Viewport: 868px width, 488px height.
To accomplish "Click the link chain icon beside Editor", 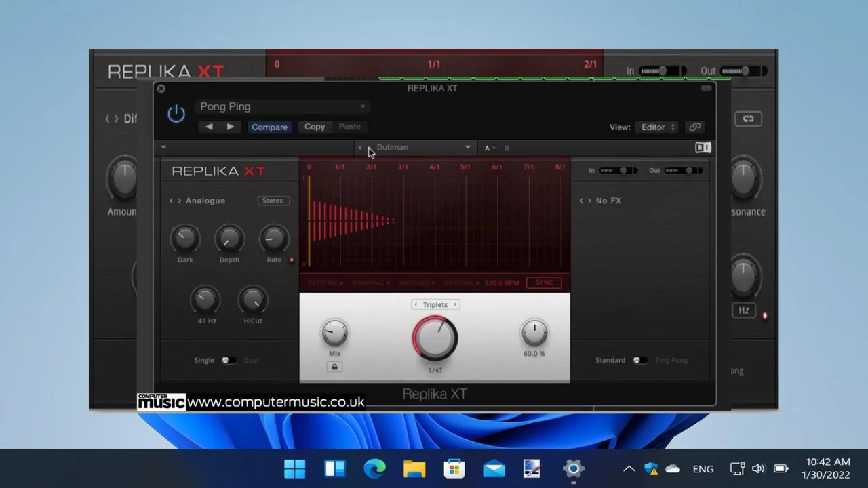I will point(695,127).
